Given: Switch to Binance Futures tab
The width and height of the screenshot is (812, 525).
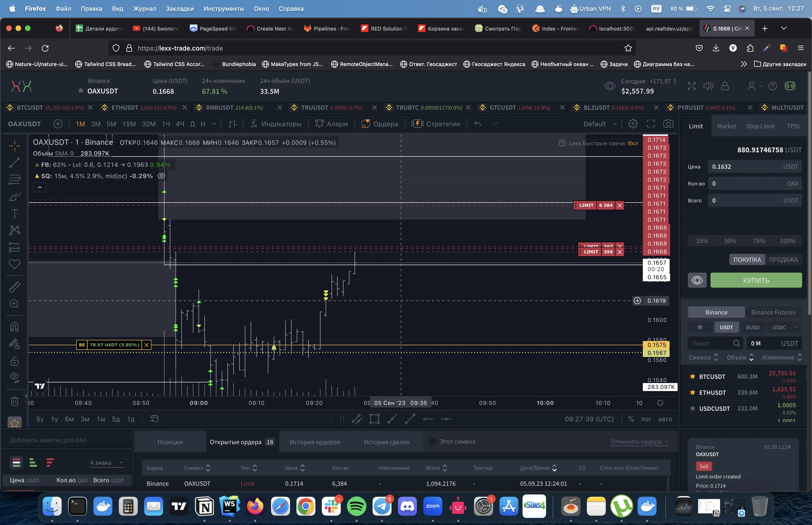Looking at the screenshot, I should (773, 312).
